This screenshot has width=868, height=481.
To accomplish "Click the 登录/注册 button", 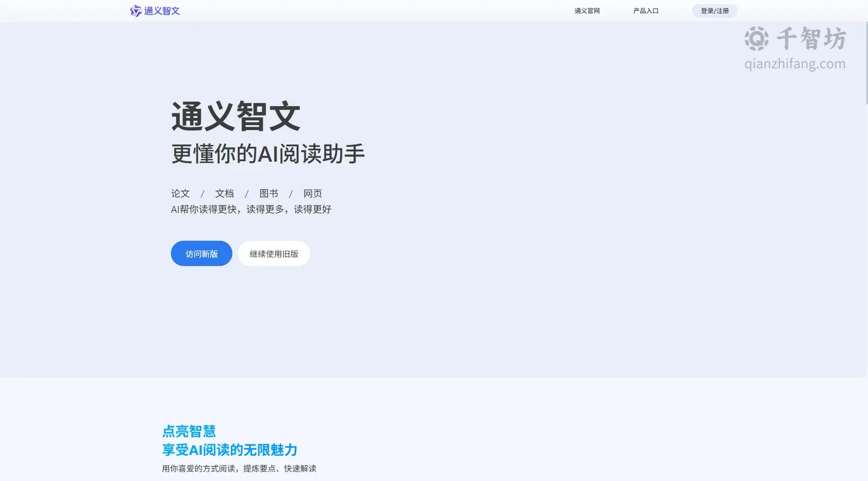I will coord(715,11).
